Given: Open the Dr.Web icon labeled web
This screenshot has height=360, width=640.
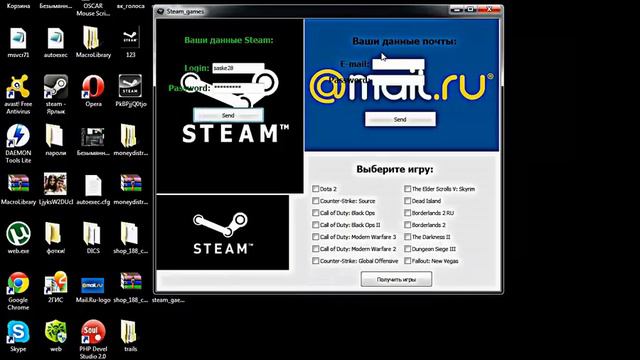Looking at the screenshot, I should pyautogui.click(x=56, y=331).
